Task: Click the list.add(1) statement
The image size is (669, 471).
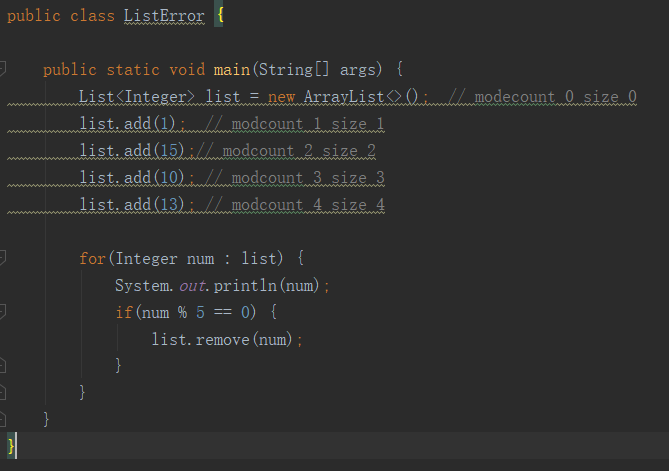Action: pos(133,124)
